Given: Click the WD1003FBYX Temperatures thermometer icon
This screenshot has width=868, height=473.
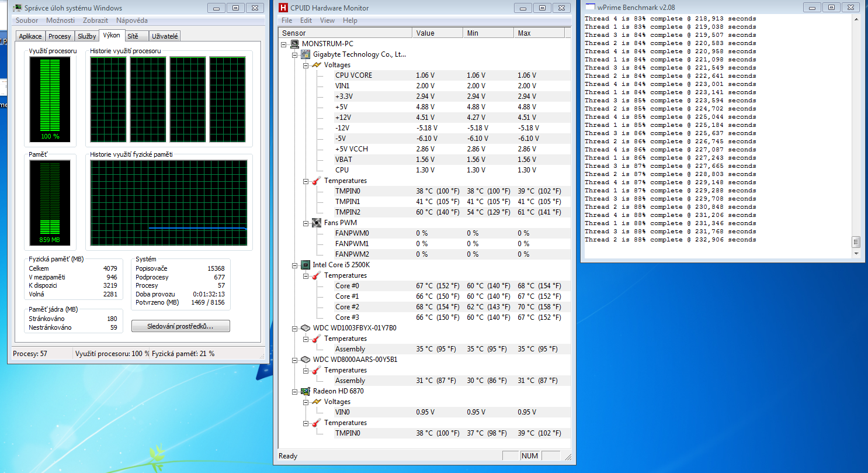Looking at the screenshot, I should 316,339.
